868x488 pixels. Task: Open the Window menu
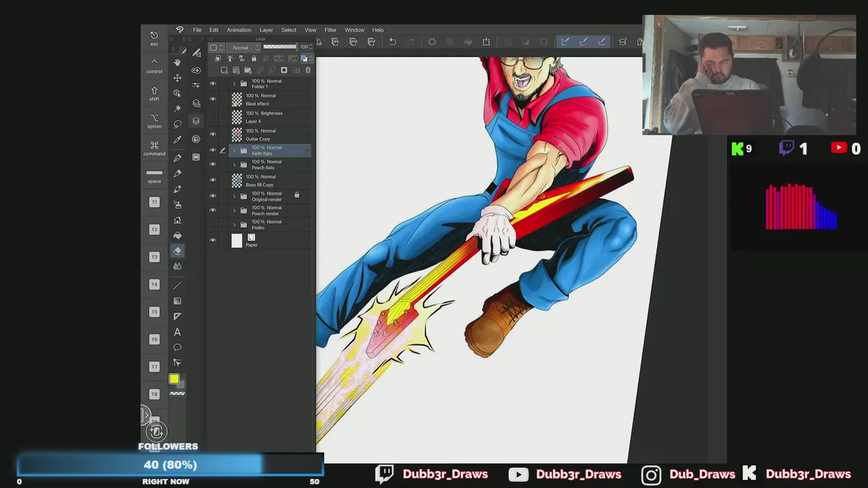(x=354, y=30)
